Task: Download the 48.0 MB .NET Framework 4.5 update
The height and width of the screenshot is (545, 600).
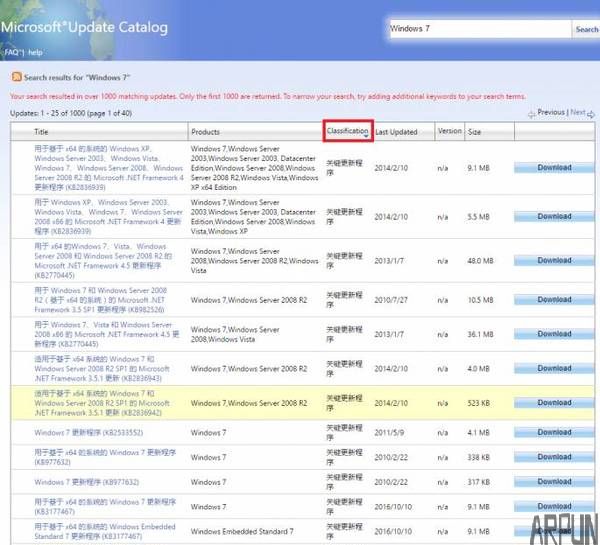Action: pyautogui.click(x=555, y=260)
